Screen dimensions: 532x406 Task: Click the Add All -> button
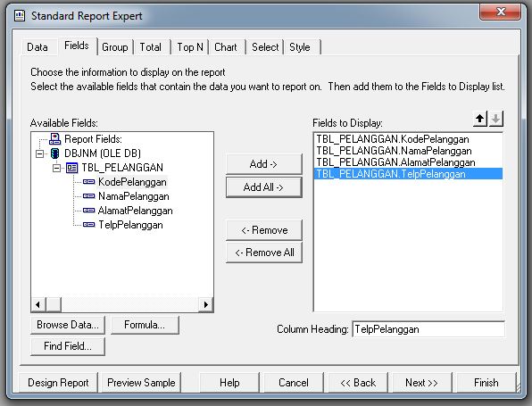tap(263, 187)
